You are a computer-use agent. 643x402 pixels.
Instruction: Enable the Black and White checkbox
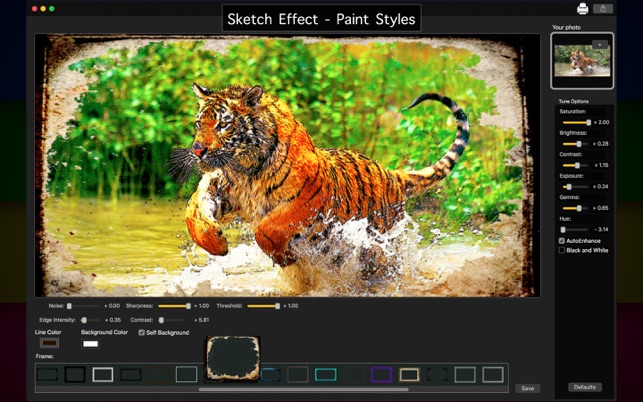coord(562,250)
